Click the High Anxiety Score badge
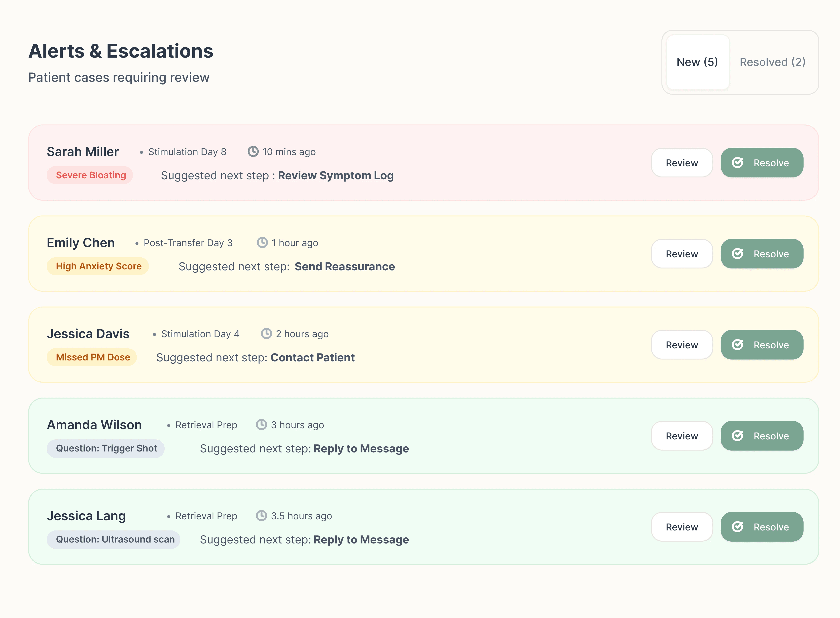 click(x=98, y=266)
